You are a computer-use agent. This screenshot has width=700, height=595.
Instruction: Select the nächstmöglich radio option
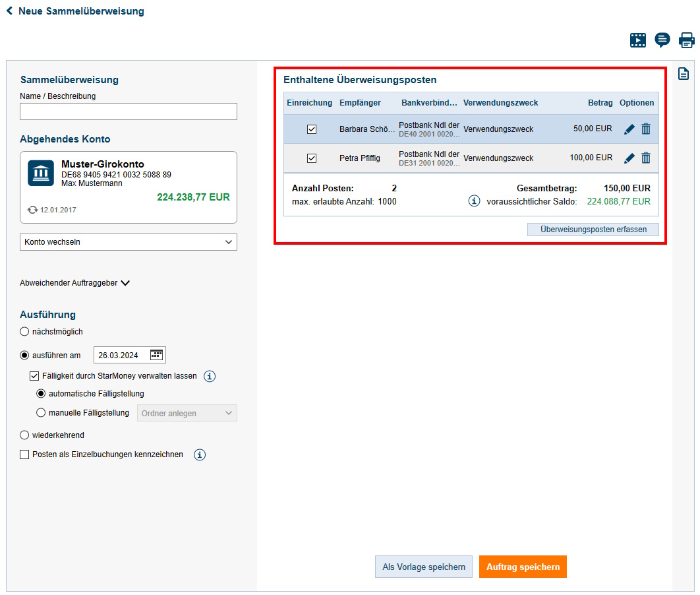click(24, 331)
